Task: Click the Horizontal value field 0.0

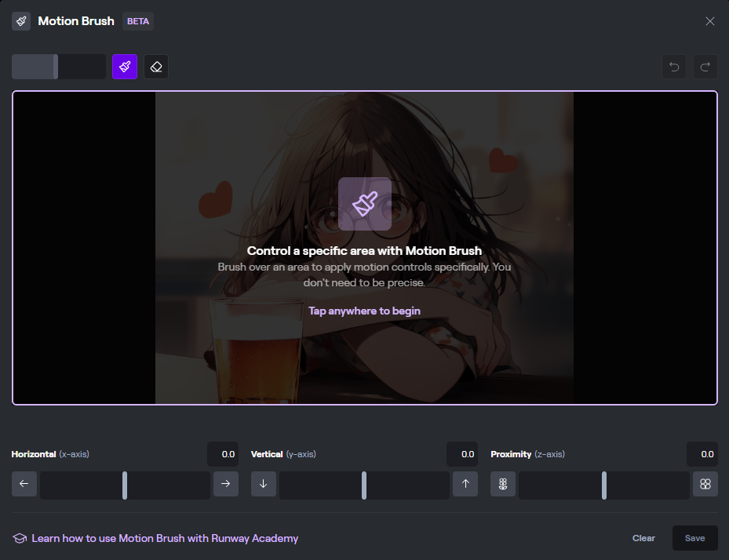Action: [x=223, y=454]
